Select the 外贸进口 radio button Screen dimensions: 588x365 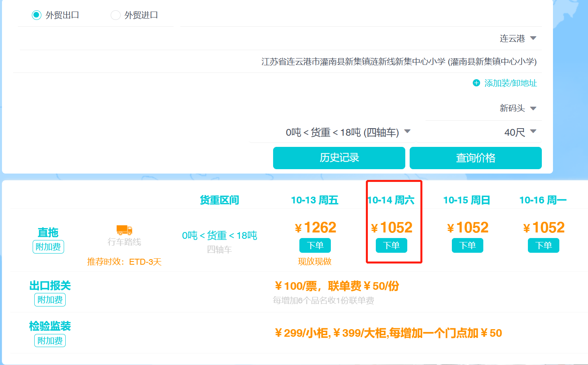click(115, 15)
